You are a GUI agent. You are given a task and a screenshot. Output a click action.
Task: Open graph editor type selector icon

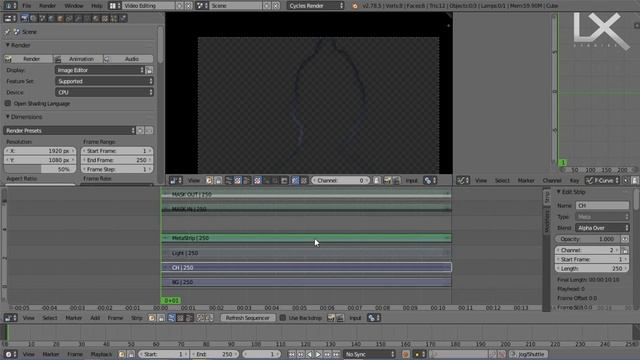tap(463, 180)
